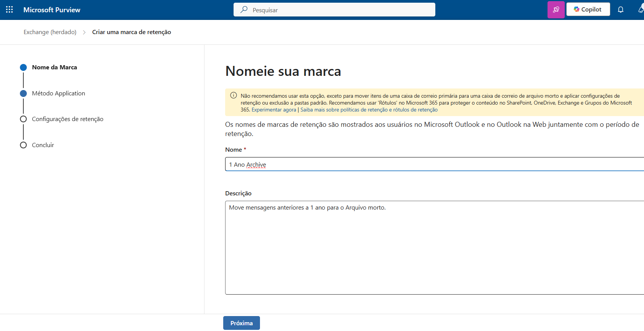
Task: Click the Microsoft Purview title
Action: [x=52, y=10]
